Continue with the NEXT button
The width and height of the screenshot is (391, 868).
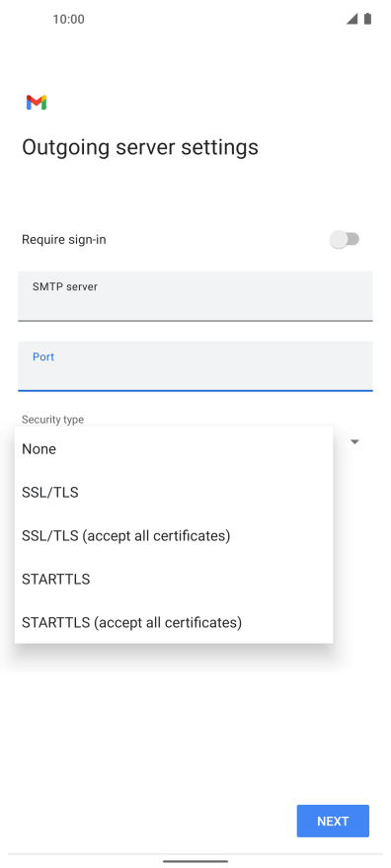pyautogui.click(x=333, y=821)
